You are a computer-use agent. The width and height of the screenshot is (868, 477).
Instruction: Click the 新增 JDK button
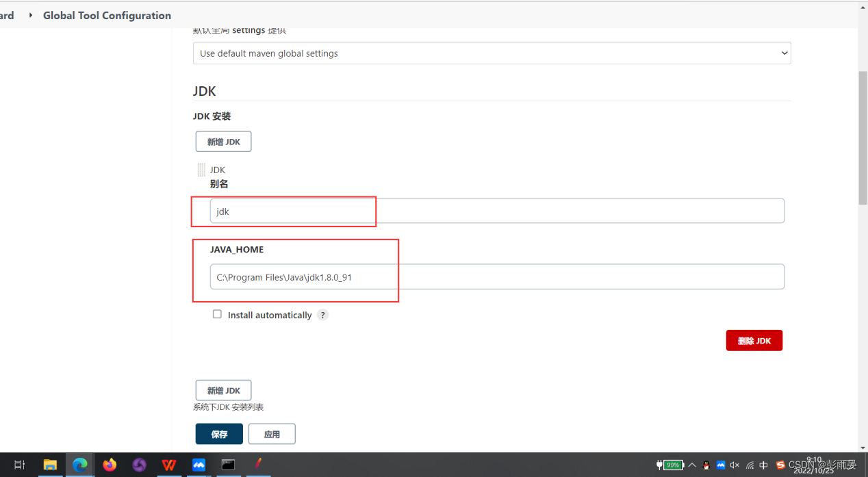[x=223, y=141]
